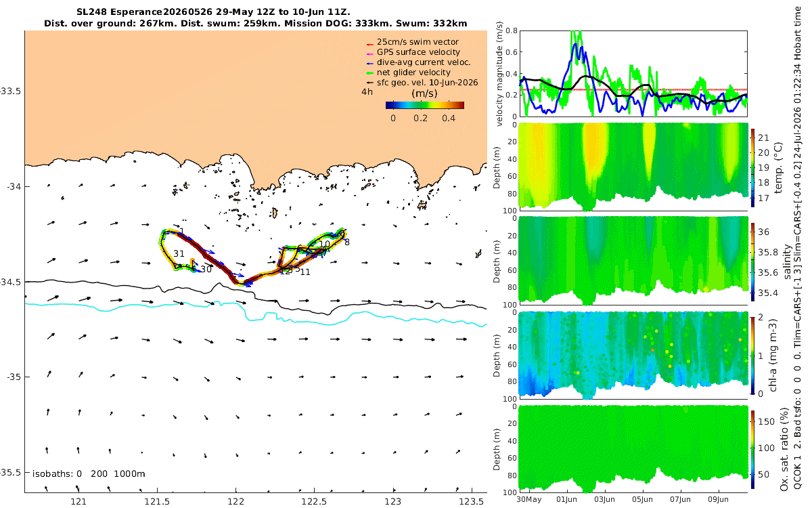Click waypoint label 8 at the track's eastern end
This screenshot has height=508, width=812.
pos(346,242)
